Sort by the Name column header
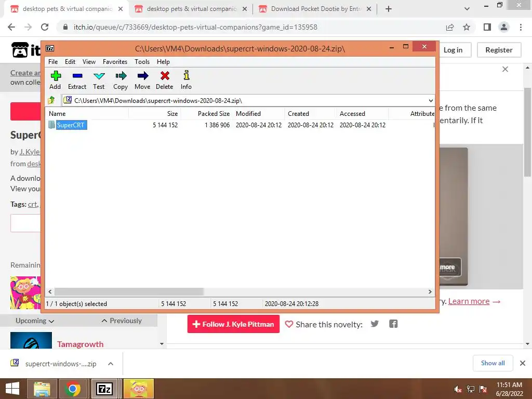This screenshot has height=399, width=532. tap(87, 114)
